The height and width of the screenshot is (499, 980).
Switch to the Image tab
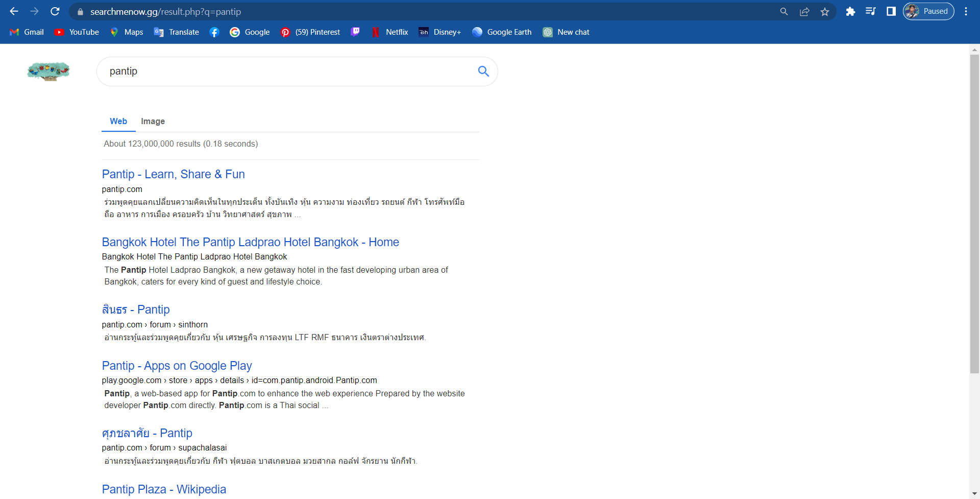(153, 121)
